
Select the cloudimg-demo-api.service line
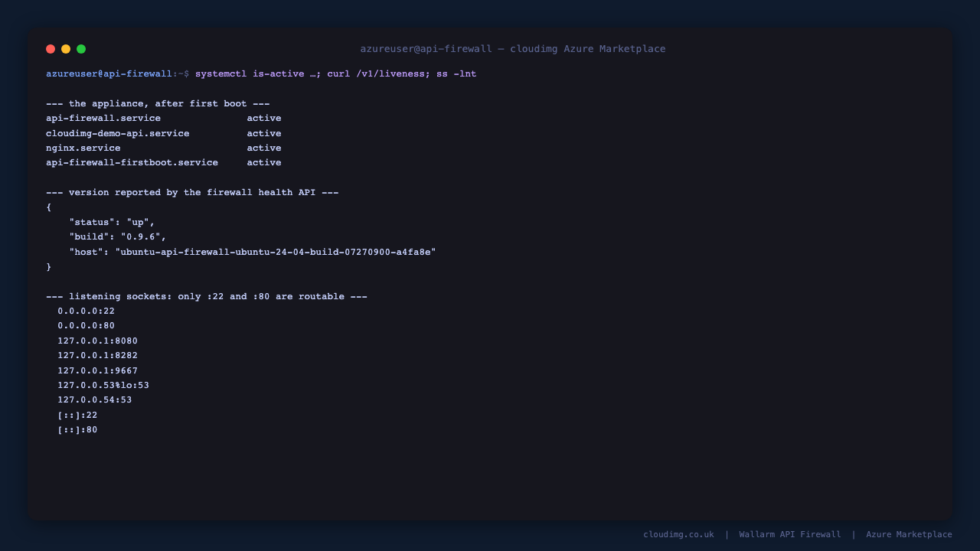[164, 133]
